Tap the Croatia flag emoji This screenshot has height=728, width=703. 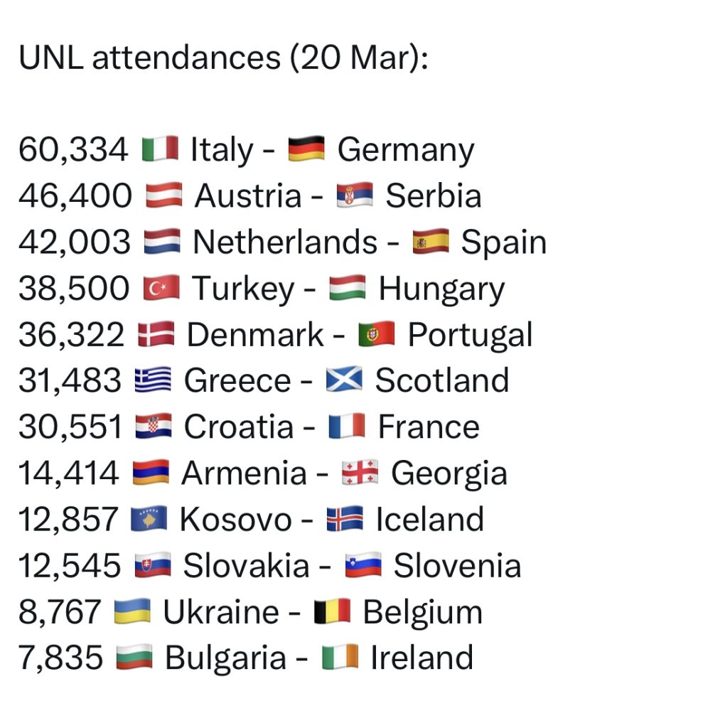(x=154, y=427)
